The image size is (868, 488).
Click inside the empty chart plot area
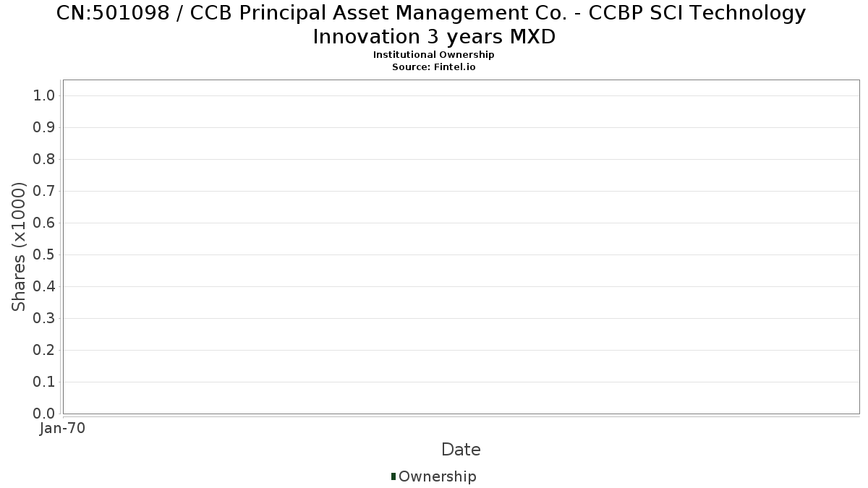point(461,247)
